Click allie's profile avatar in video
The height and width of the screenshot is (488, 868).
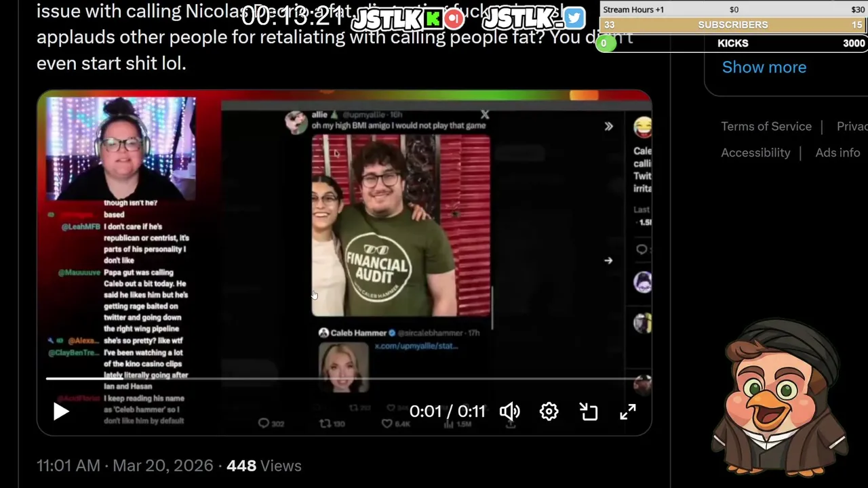(296, 122)
